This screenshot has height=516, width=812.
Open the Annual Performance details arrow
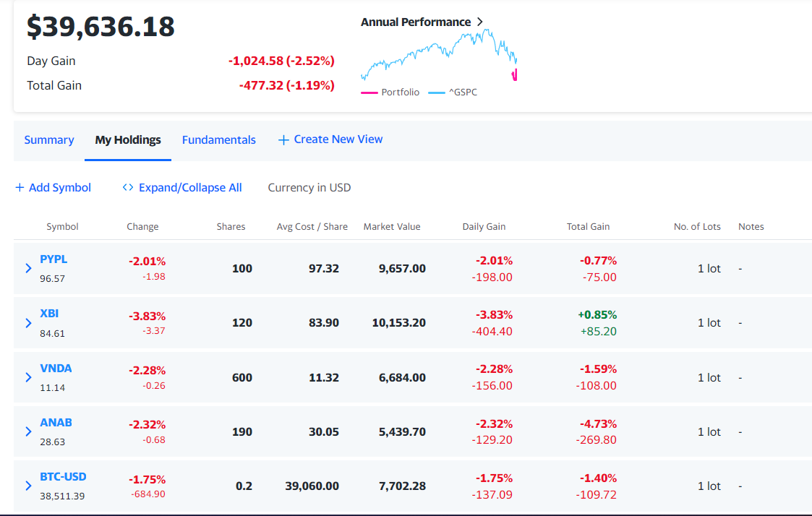(x=480, y=22)
